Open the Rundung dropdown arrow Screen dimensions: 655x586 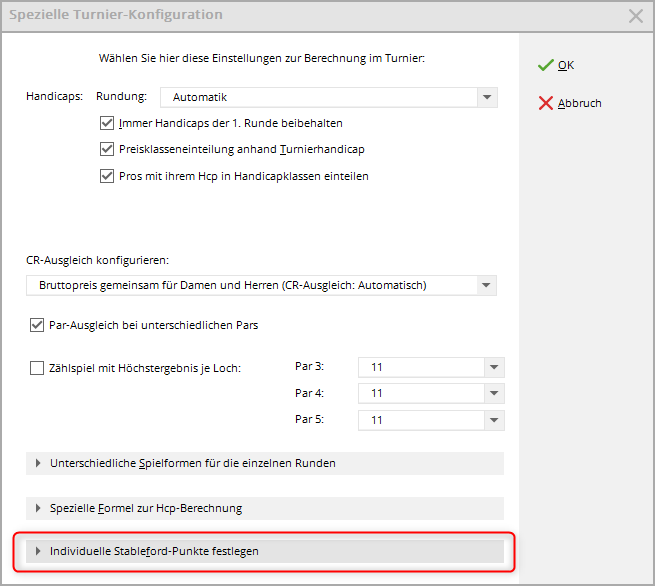pyautogui.click(x=486, y=98)
